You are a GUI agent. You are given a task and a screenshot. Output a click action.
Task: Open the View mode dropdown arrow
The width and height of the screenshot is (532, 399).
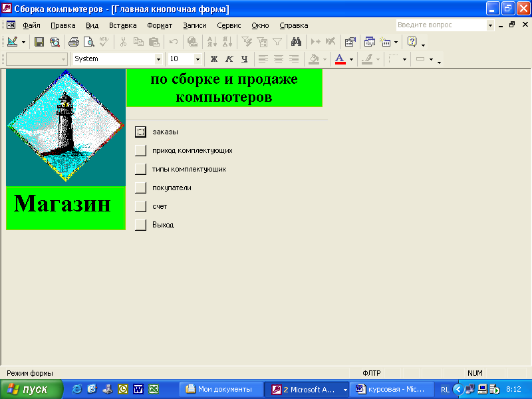coord(23,43)
